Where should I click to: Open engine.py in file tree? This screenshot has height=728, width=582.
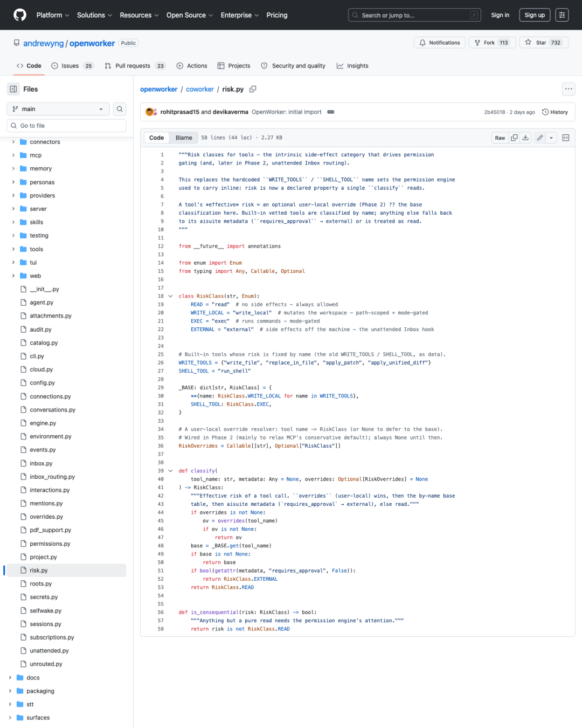pyautogui.click(x=43, y=423)
